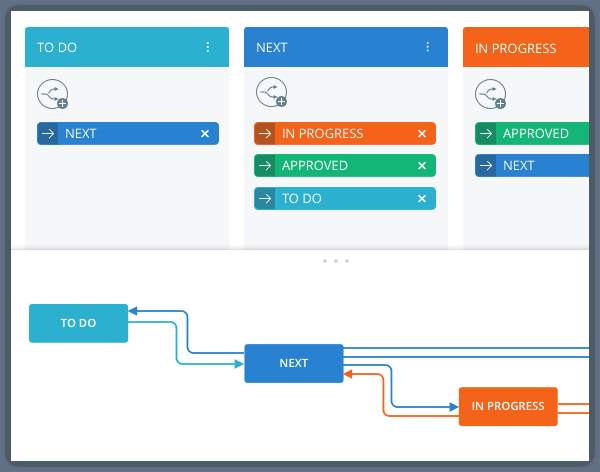Remove the APPROVED transition from NEXT column
Viewport: 600px width, 472px height.
(422, 165)
